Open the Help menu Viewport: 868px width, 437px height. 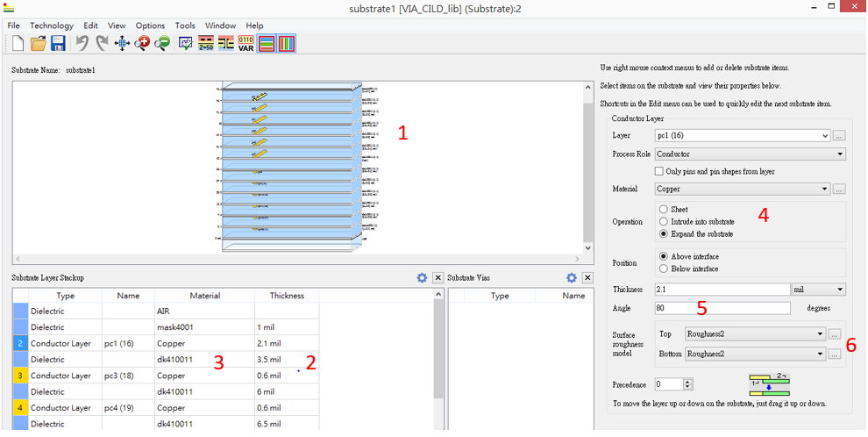click(254, 25)
